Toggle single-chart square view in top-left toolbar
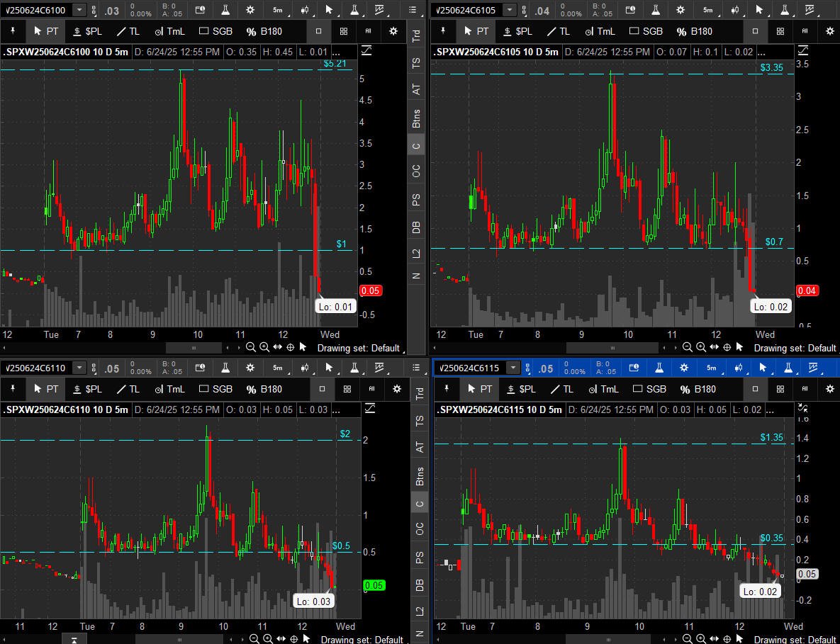This screenshot has height=644, width=840. pos(319,31)
